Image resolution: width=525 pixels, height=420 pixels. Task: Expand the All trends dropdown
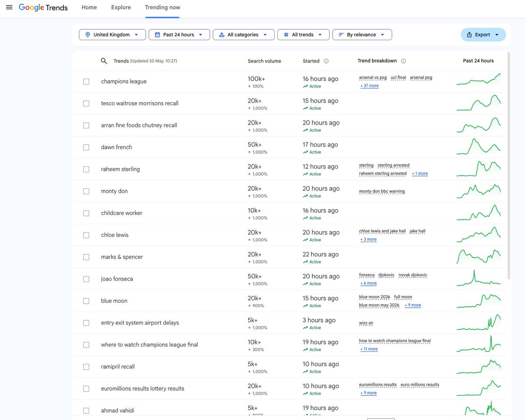click(304, 35)
